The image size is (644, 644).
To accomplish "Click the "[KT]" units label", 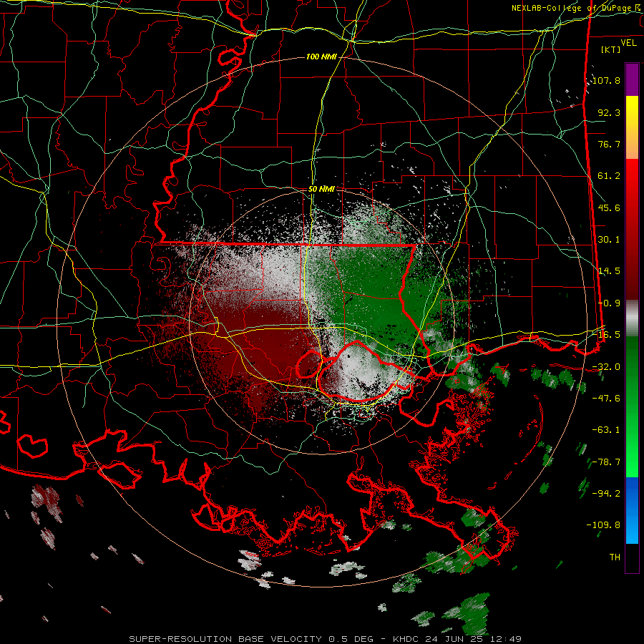I will pos(610,49).
